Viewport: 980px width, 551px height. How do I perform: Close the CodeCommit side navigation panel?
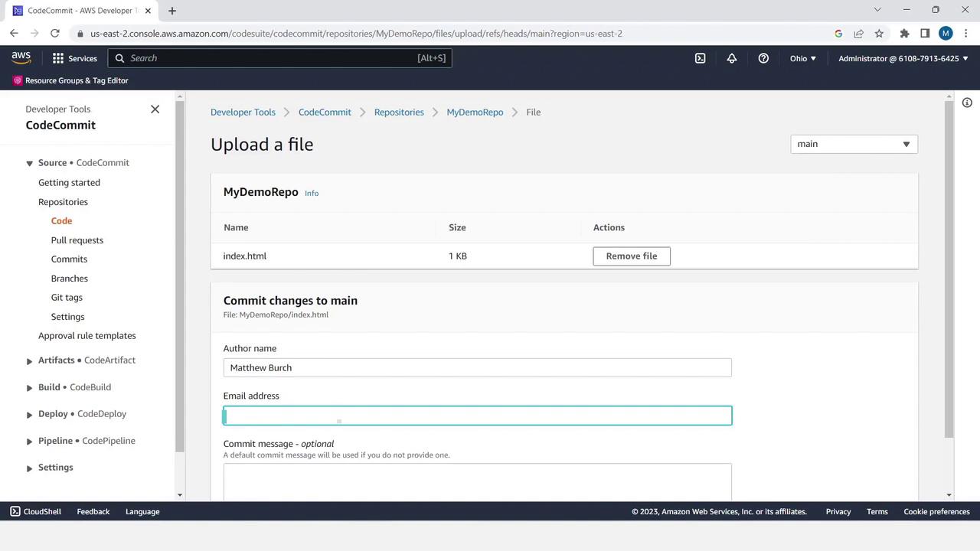click(x=155, y=109)
